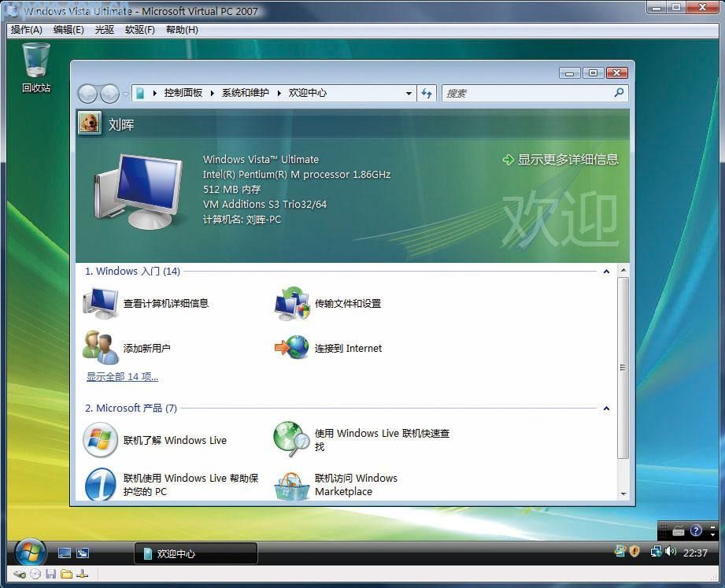Open 联机了解 Windows Live logo icon

coord(100,439)
